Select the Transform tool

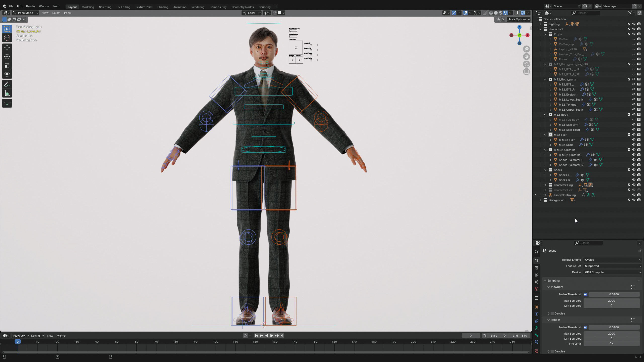click(7, 74)
